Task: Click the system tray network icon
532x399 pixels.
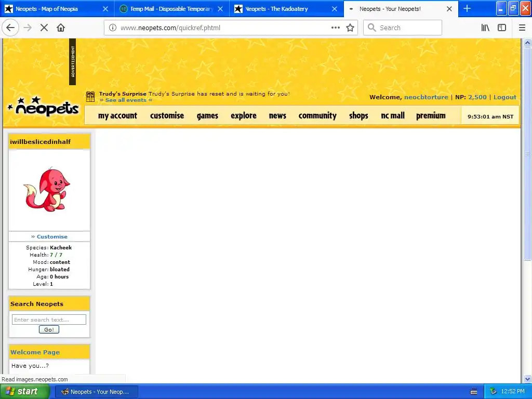Action: coord(493,391)
